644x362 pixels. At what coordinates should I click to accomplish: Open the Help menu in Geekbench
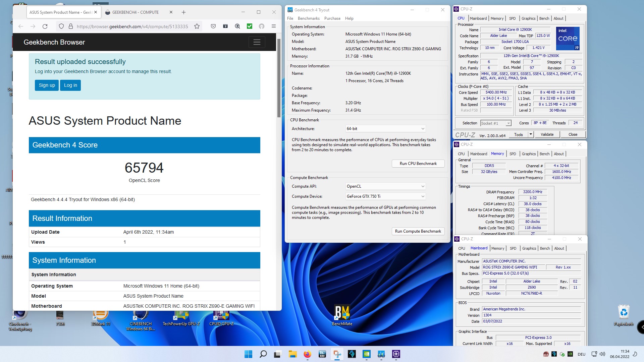tap(349, 18)
